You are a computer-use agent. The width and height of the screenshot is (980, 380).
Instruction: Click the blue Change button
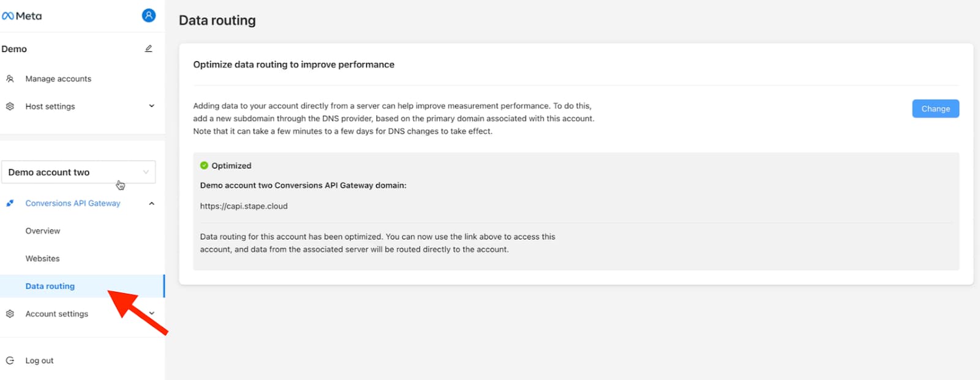[x=935, y=108]
